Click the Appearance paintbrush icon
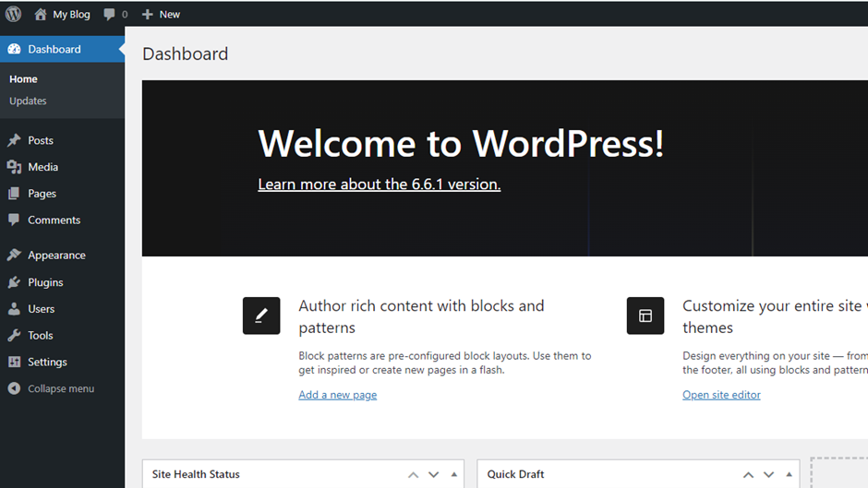 14,255
